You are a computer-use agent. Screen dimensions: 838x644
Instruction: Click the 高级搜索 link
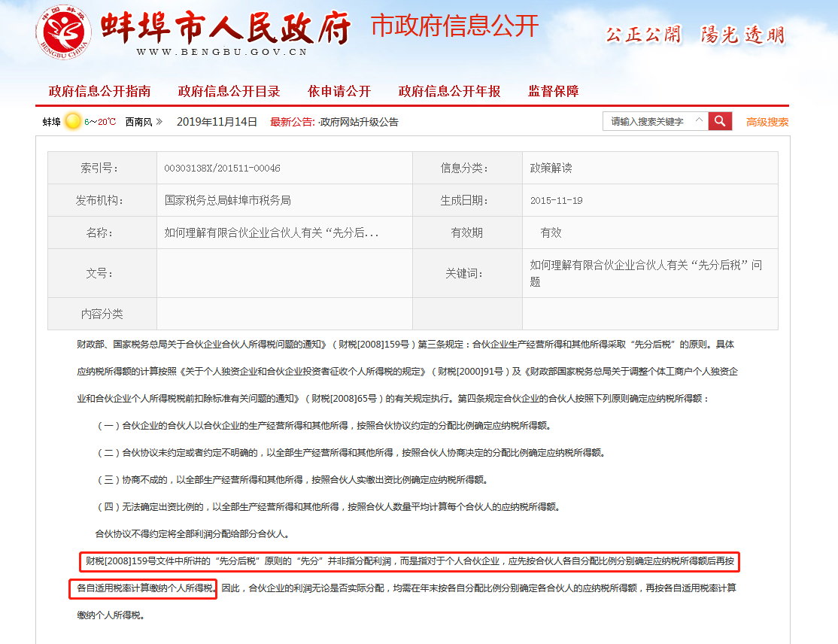pyautogui.click(x=767, y=122)
